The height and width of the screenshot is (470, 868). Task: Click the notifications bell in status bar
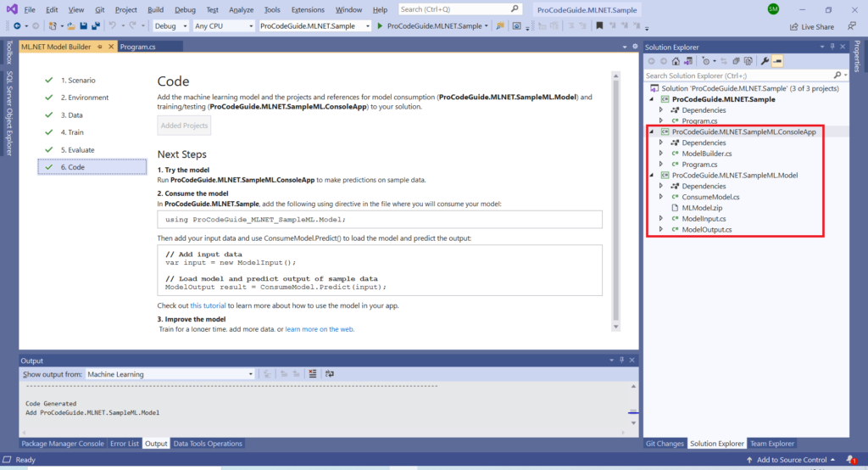coord(851,460)
